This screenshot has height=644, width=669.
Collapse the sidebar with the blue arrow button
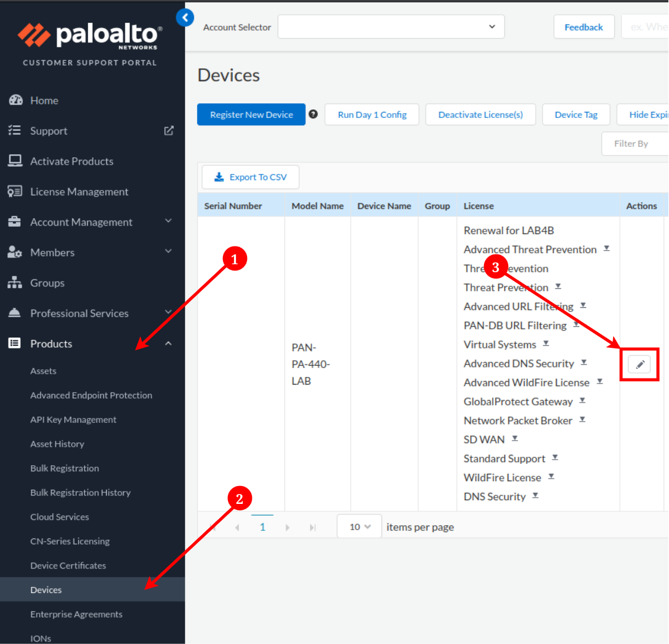coord(185,18)
